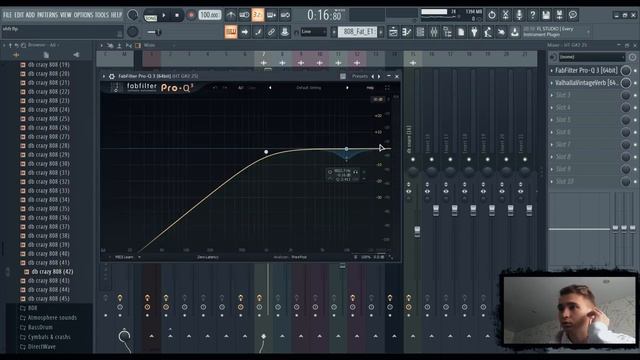Toggle the overdub/blend recording icon
Screen dimensions: 640x360
point(271,15)
